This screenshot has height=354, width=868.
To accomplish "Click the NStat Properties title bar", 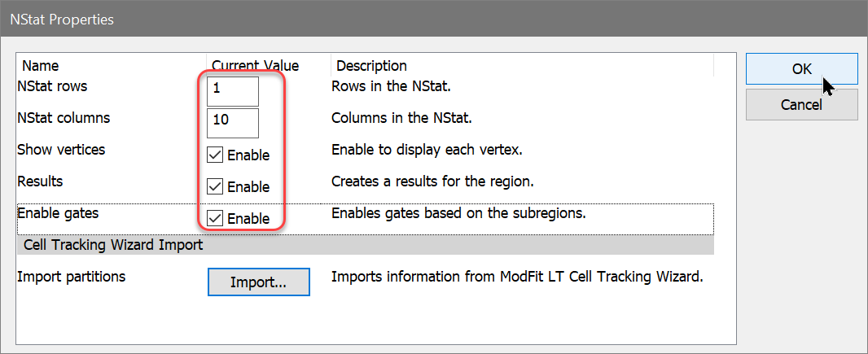I will click(326, 19).
